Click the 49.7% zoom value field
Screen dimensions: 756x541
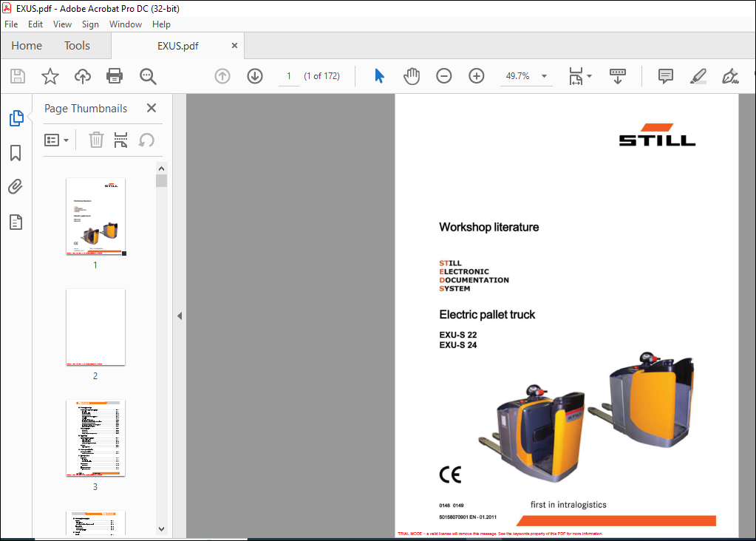pos(517,76)
